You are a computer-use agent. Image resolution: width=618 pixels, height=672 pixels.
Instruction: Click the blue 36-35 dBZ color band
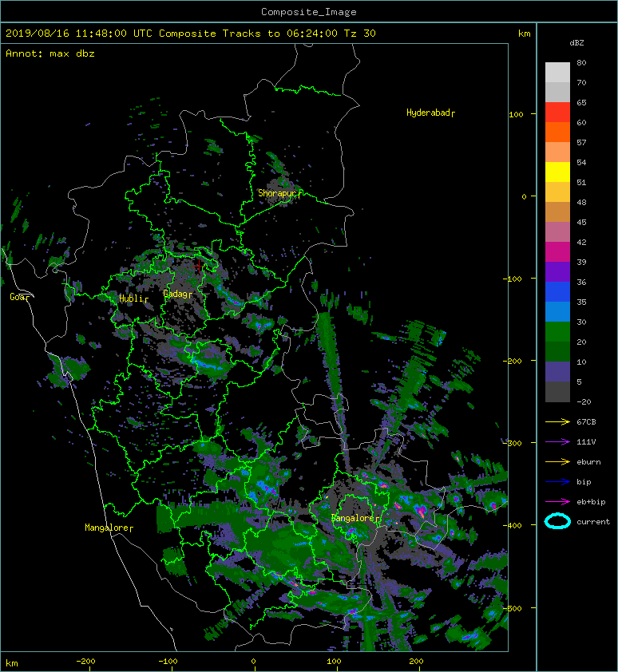click(x=557, y=292)
